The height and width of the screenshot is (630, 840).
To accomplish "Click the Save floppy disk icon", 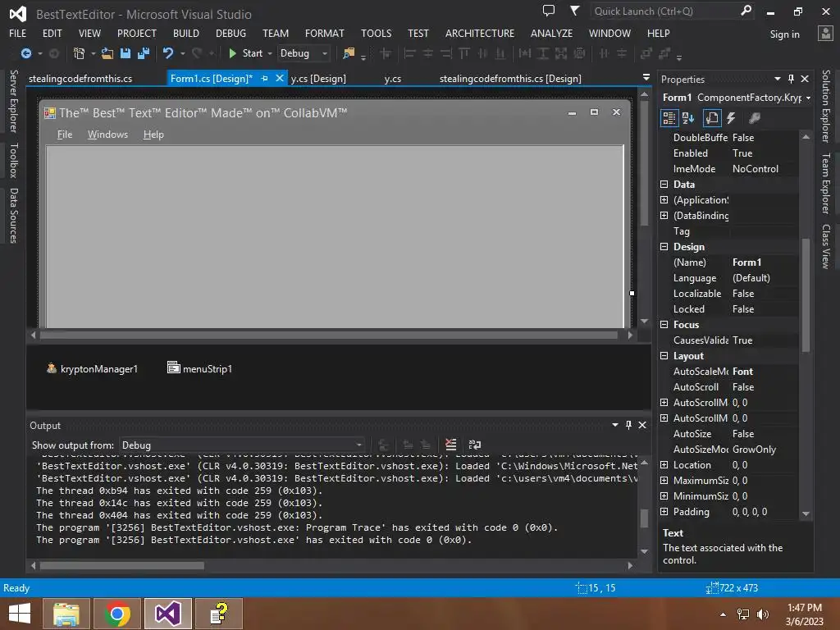I will click(126, 53).
